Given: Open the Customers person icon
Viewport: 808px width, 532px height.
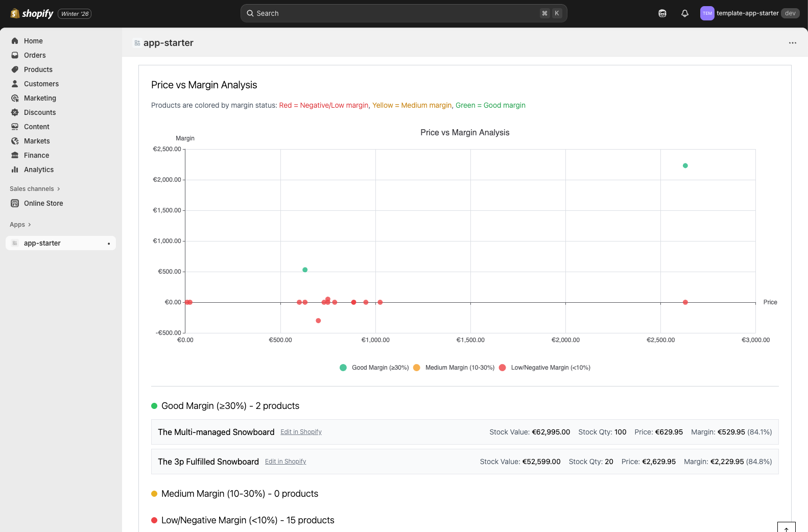Looking at the screenshot, I should point(15,84).
